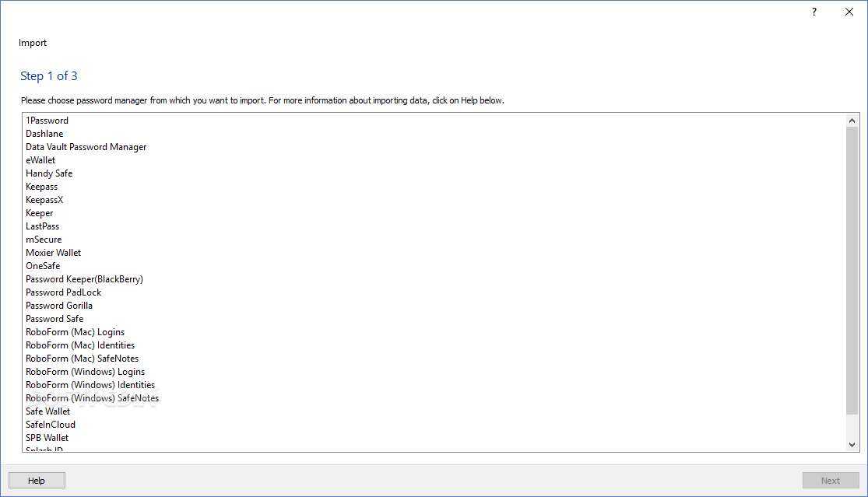The height and width of the screenshot is (497, 868).
Task: Click the vertical scrollbar thumb
Action: pyautogui.click(x=852, y=271)
